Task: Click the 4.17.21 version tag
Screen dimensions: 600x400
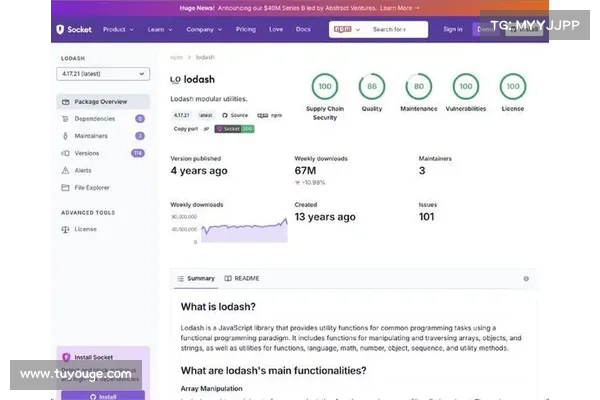Action: (x=181, y=115)
